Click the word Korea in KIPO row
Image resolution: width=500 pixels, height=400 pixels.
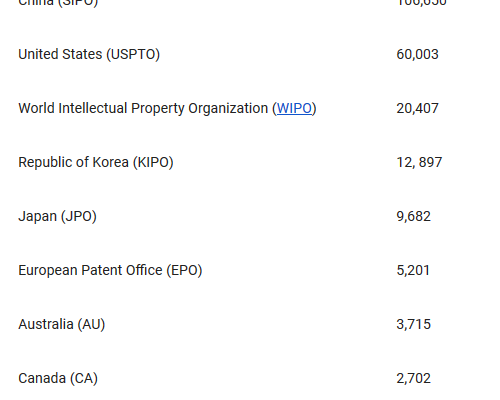(110, 162)
